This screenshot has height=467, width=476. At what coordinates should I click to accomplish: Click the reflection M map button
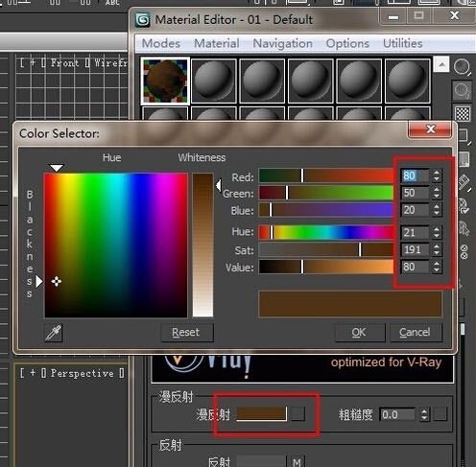pos(297,462)
